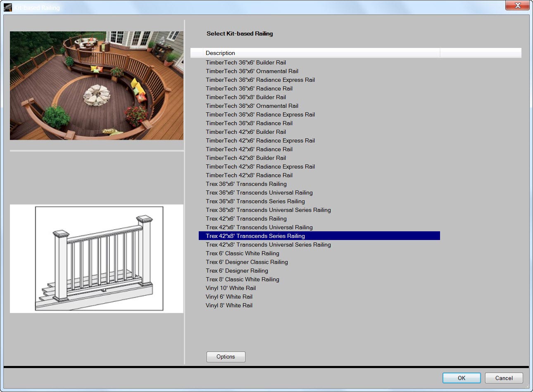Click the Cancel button
Image resolution: width=533 pixels, height=392 pixels.
[504, 378]
